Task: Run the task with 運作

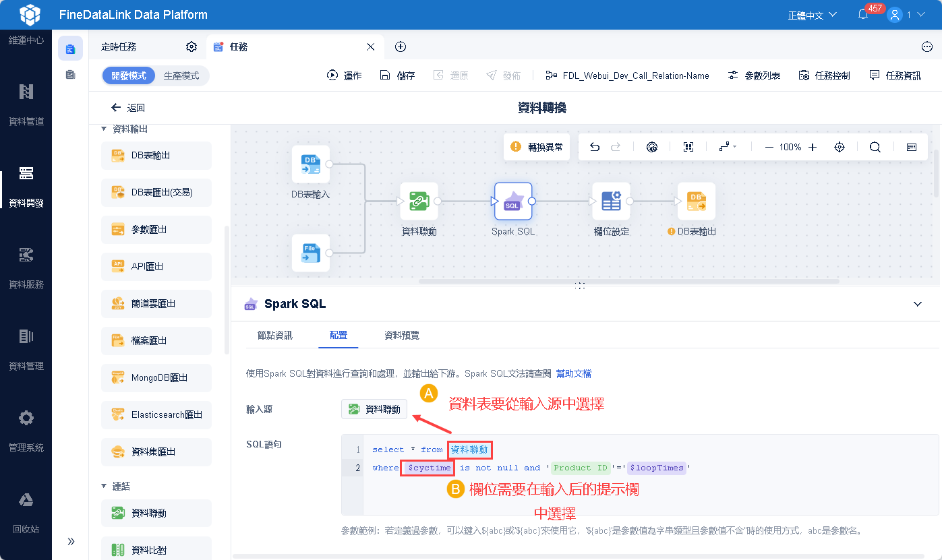Action: pos(345,75)
